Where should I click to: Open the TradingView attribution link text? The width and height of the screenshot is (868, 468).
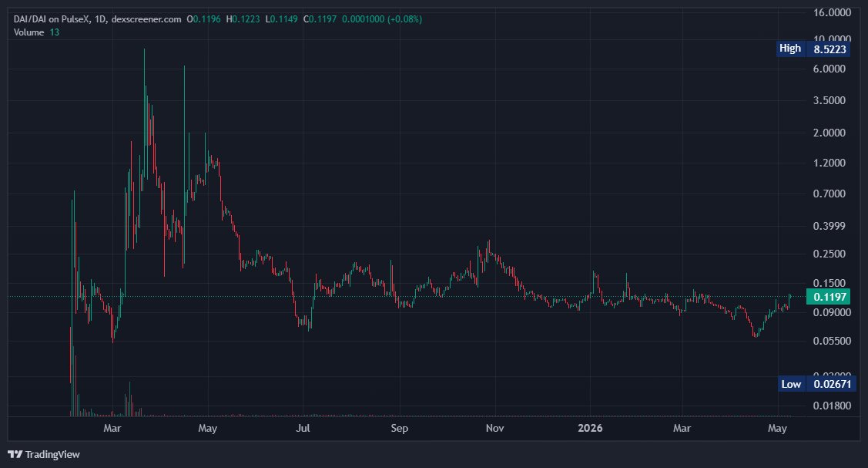click(x=52, y=454)
